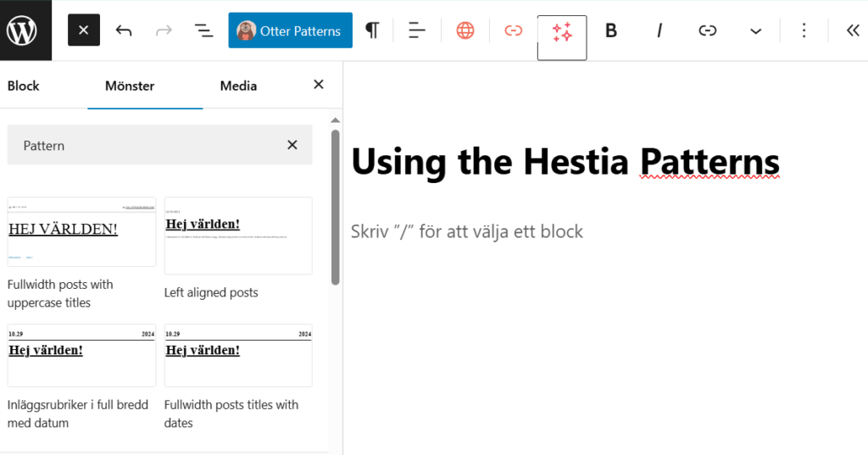The height and width of the screenshot is (455, 868).
Task: Click the Undo arrow icon
Action: pos(124,31)
